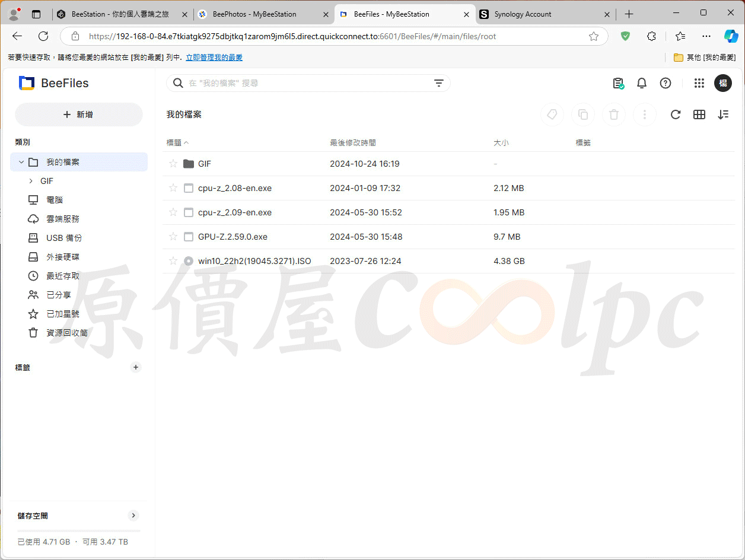Add this page to favorites star
This screenshot has height=560, width=745.
[594, 36]
